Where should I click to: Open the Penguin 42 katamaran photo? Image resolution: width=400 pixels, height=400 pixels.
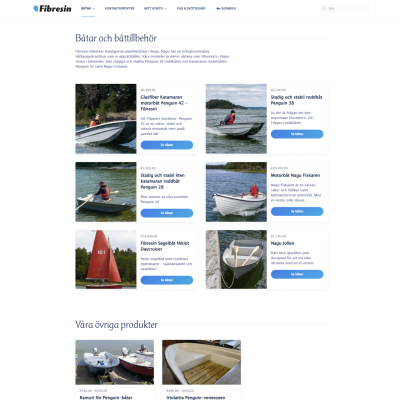click(106, 119)
